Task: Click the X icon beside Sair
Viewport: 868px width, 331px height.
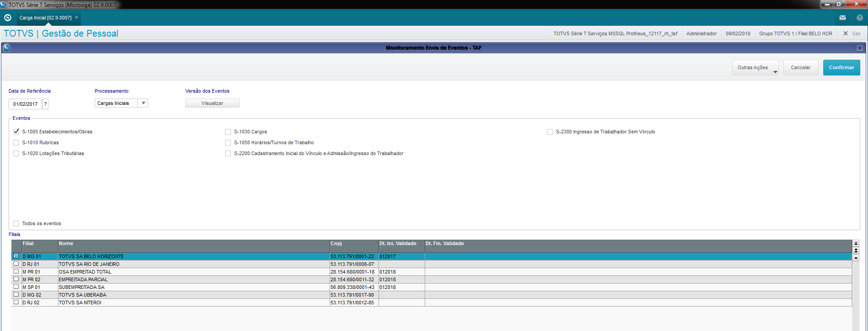Action: [x=845, y=33]
